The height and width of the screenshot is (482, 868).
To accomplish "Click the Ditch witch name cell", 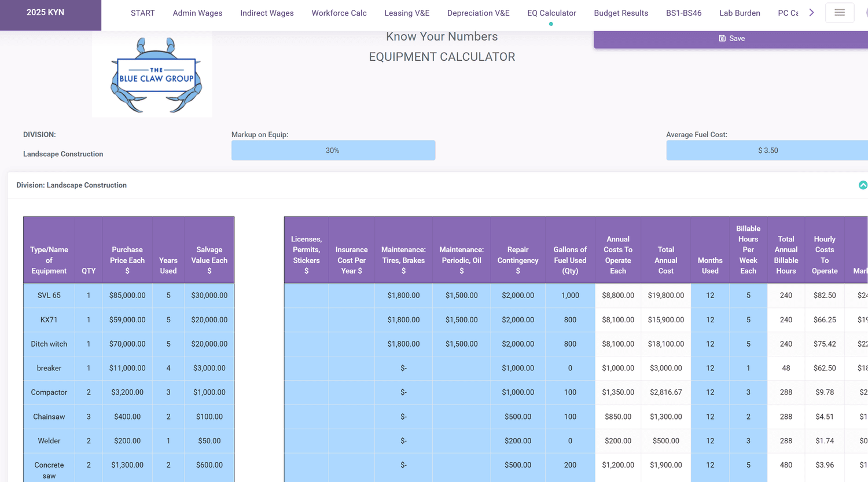I will 49,344.
